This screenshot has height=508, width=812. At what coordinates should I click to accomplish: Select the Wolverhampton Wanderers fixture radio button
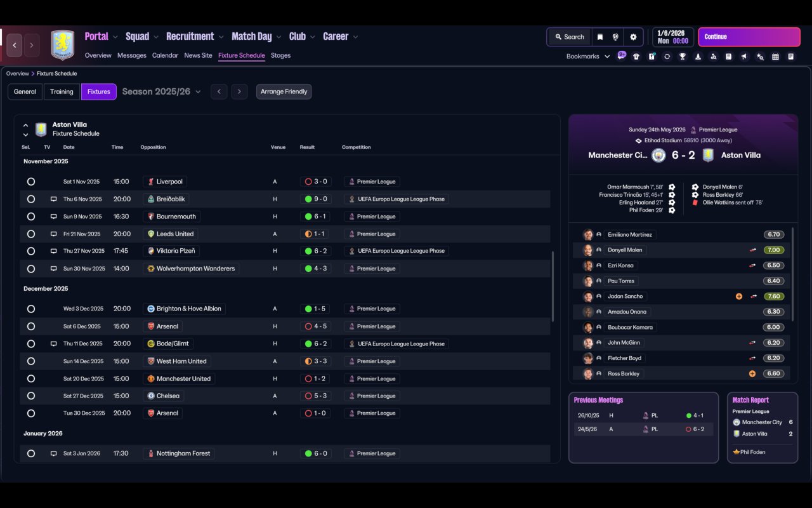31,269
